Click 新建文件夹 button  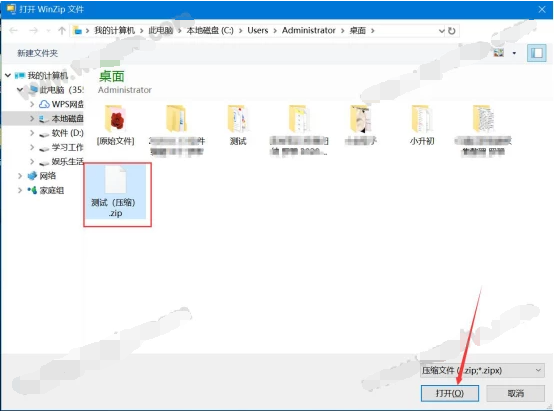coord(37,53)
